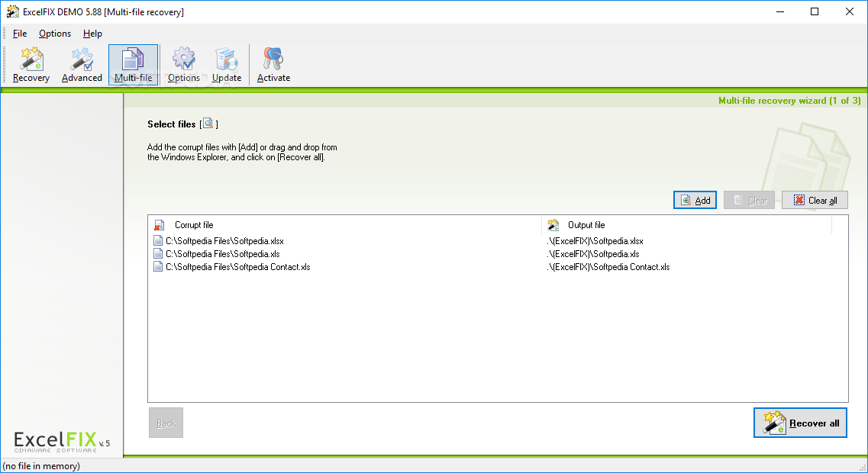Screen dimensions: 868x473
Task: Click the Update toolbar icon
Action: click(227, 66)
